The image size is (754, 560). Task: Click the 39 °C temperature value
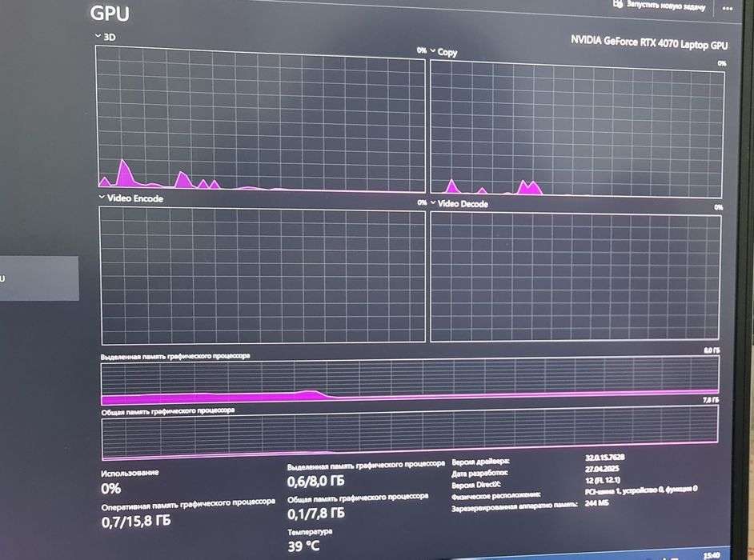(303, 546)
